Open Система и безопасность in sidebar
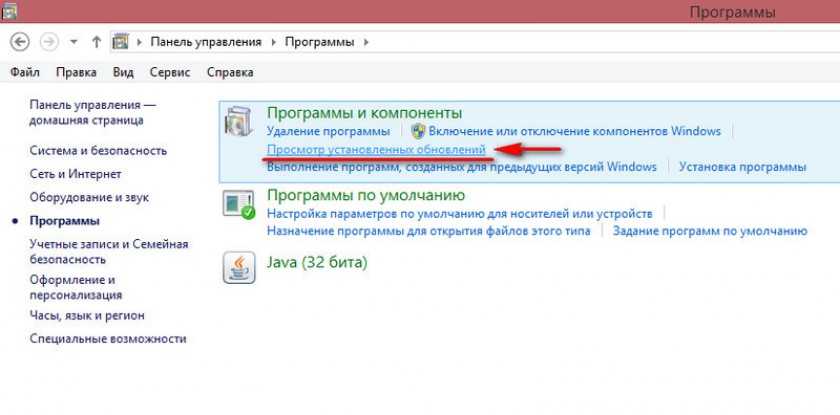 pyautogui.click(x=98, y=150)
